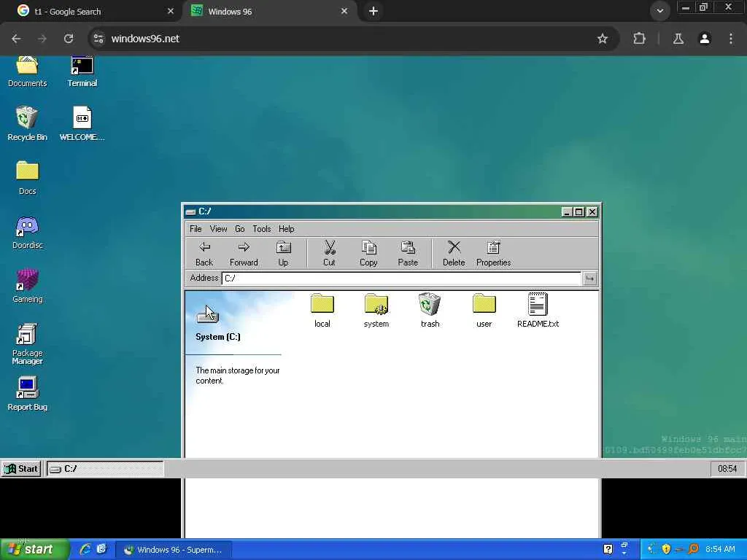Open the browser extensions puzzle icon
Viewport: 747px width, 560px height.
[x=639, y=39]
